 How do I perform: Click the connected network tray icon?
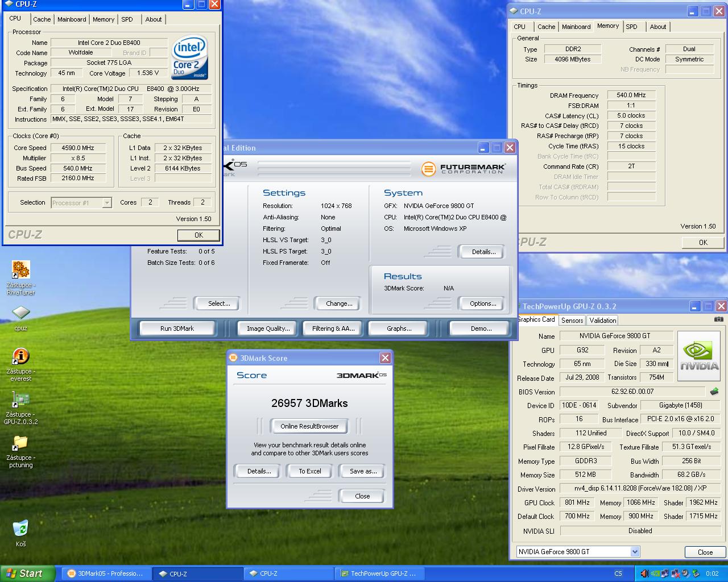click(665, 573)
